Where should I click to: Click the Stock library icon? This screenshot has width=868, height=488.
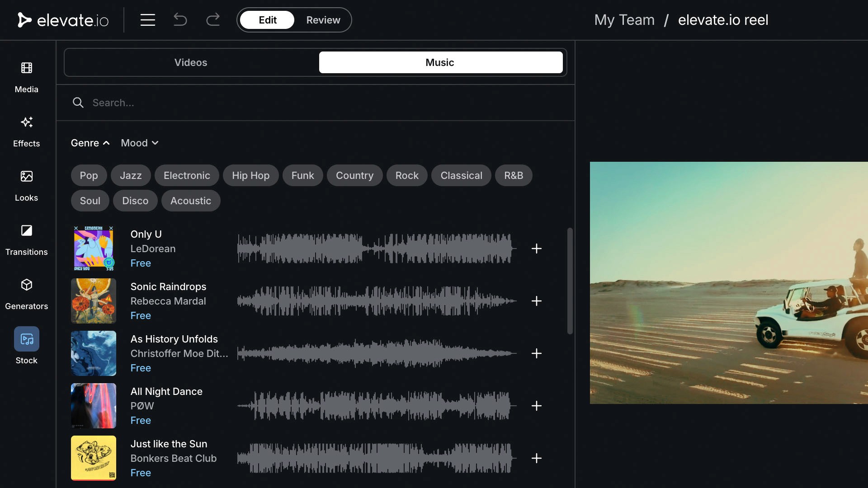click(x=26, y=339)
